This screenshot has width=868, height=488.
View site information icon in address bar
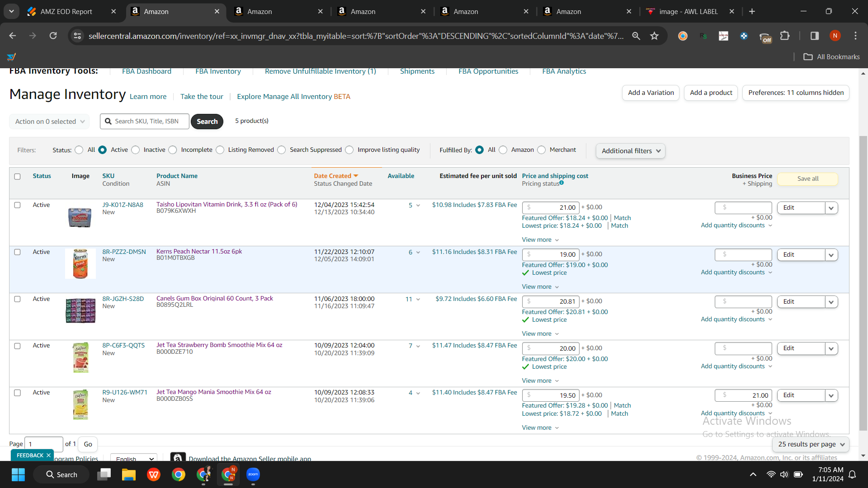tap(77, 36)
